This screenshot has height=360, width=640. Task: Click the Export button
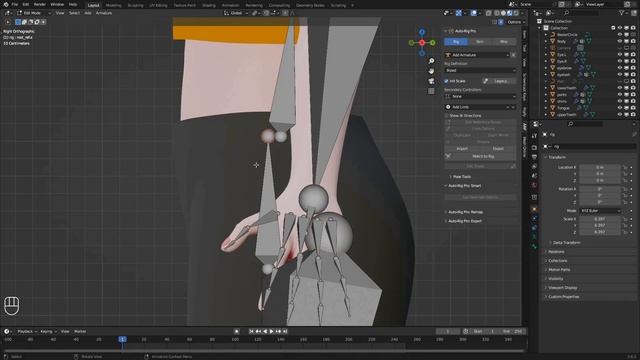point(498,149)
